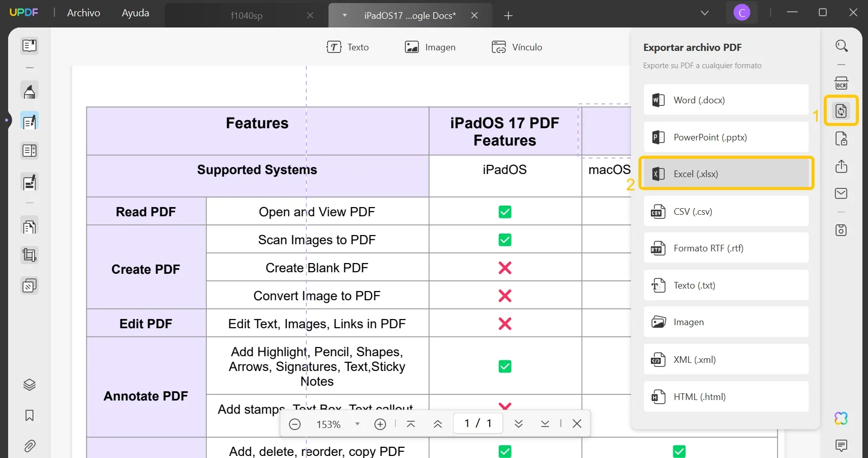Open the Protect PDF lock icon
The image size is (868, 458).
pos(842,138)
